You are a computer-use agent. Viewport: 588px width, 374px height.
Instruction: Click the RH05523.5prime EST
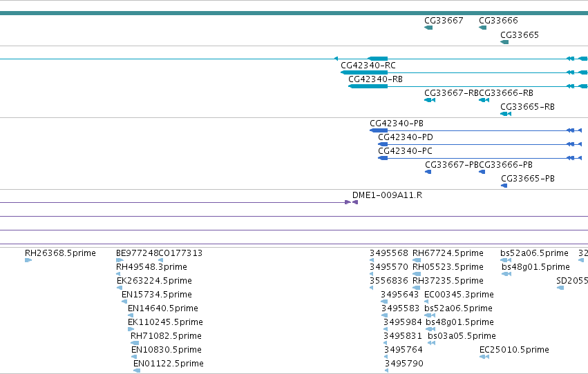tap(448, 267)
